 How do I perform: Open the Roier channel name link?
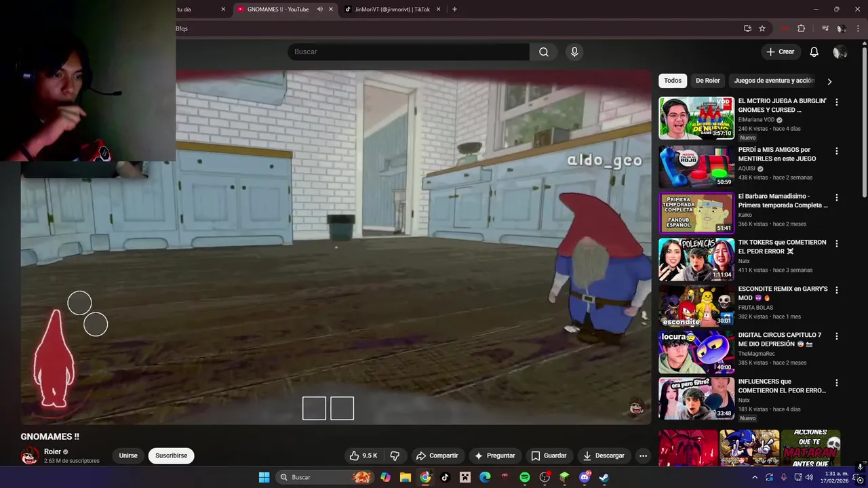[52, 451]
